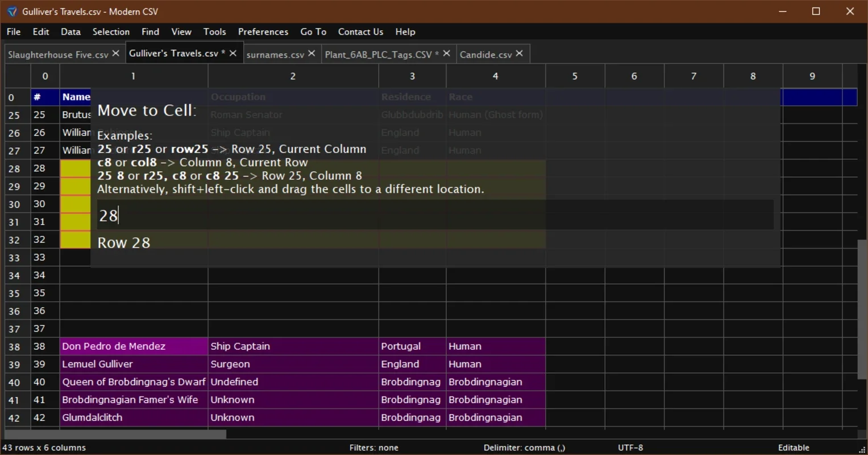Open the Preferences menu
868x455 pixels.
pos(263,32)
